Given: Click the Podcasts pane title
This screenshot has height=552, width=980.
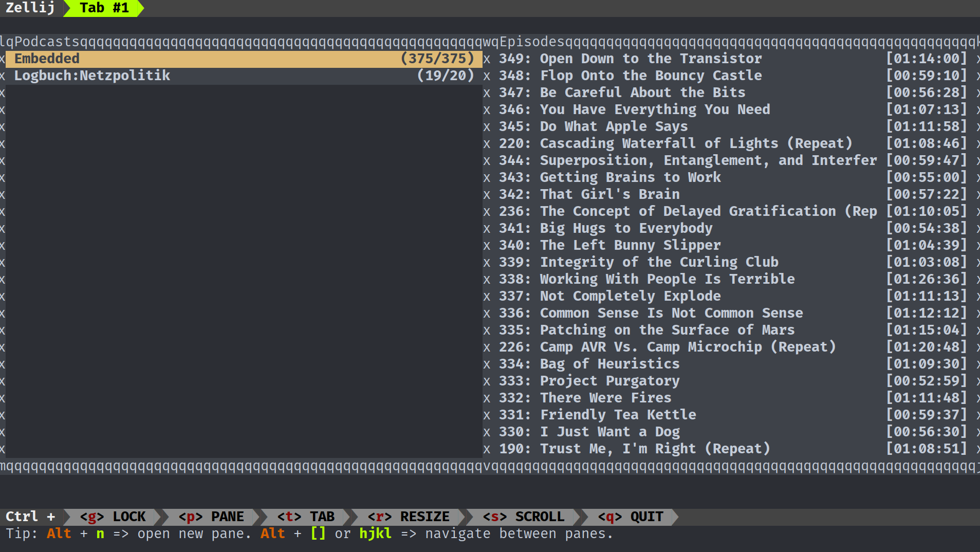Looking at the screenshot, I should 47,42.
